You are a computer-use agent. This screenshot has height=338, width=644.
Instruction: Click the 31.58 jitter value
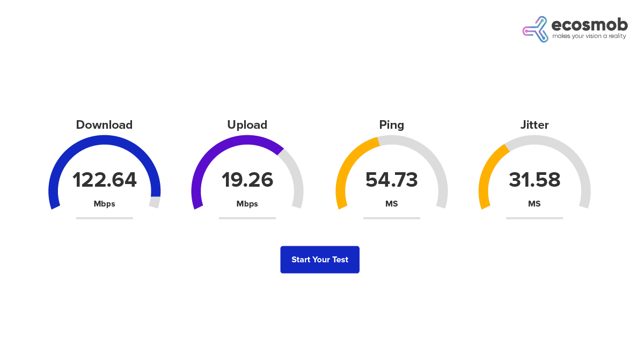click(535, 180)
